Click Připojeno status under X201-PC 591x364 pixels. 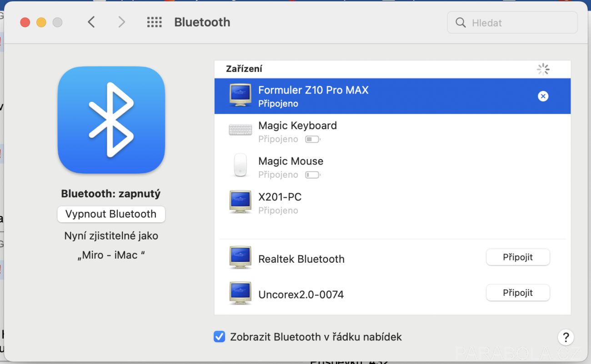[x=278, y=210]
